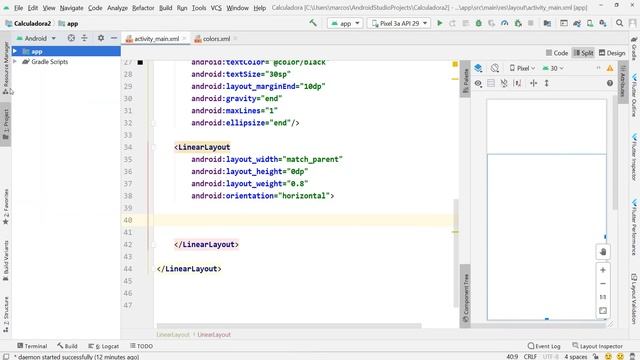
Task: Open the SDK Manager icon
Action: click(603, 23)
